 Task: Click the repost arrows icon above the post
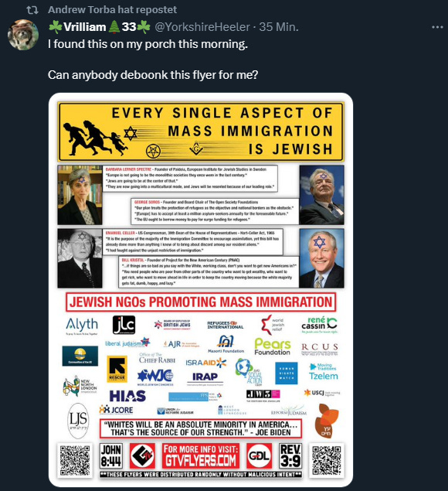[x=32, y=10]
